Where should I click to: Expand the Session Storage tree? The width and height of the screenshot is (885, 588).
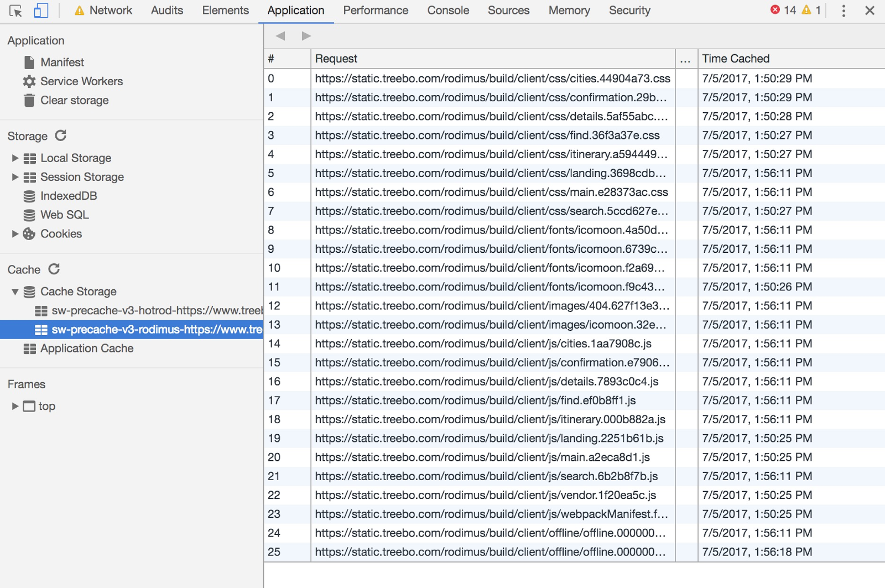pyautogui.click(x=15, y=177)
